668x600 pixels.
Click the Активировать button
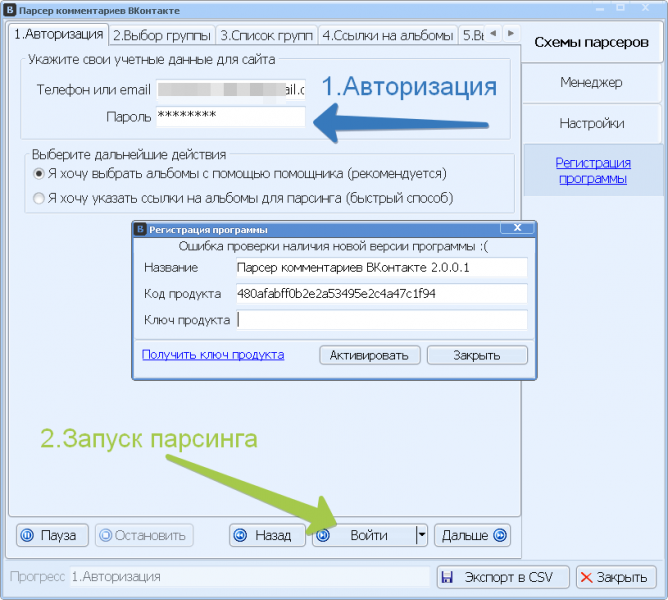(x=369, y=355)
